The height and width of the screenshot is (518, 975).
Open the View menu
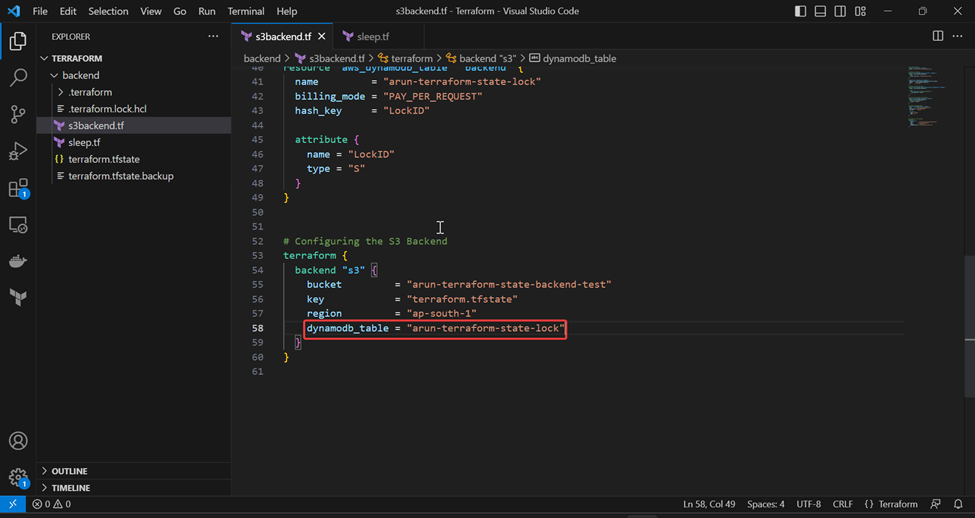(x=150, y=11)
